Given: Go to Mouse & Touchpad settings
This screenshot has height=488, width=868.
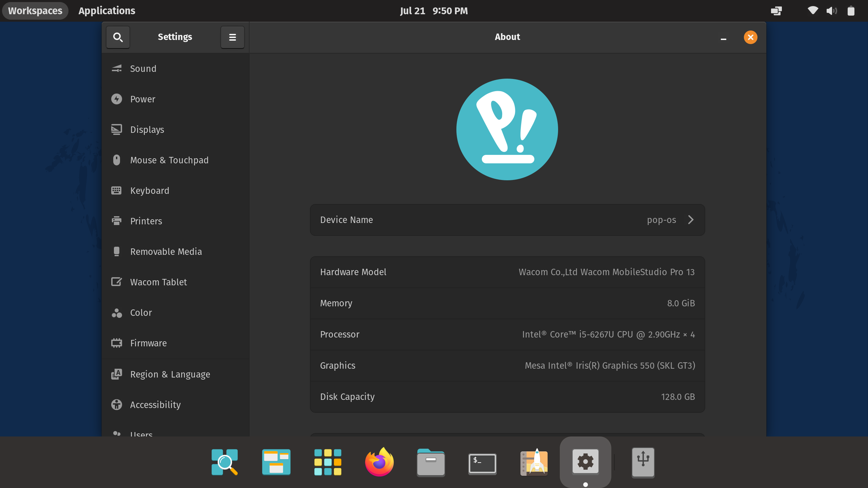Looking at the screenshot, I should tap(169, 160).
